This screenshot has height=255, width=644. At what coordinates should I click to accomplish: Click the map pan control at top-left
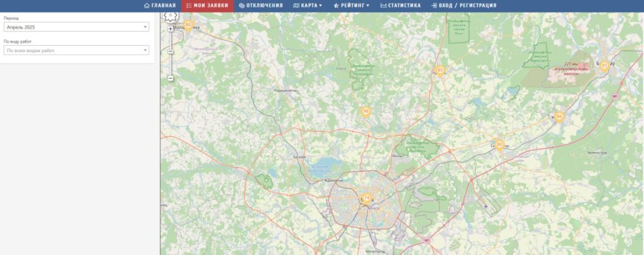(x=170, y=16)
